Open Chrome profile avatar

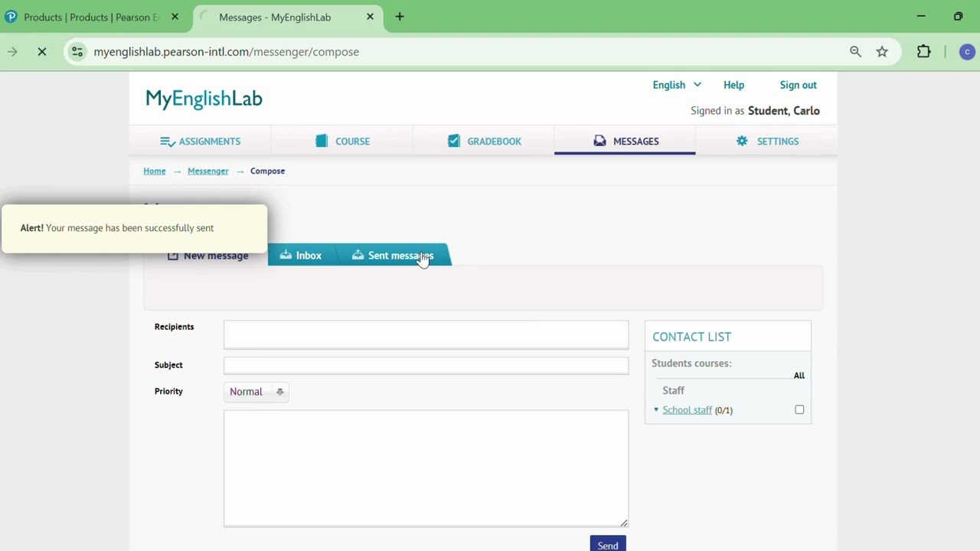click(x=967, y=52)
